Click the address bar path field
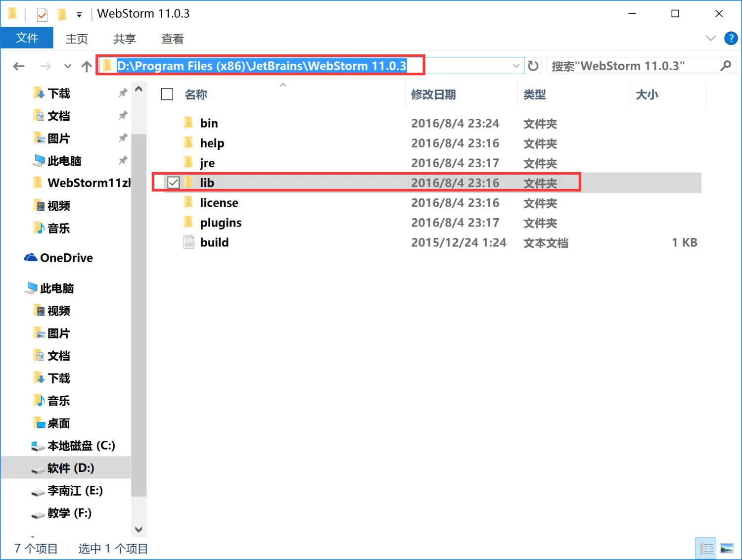 click(x=312, y=66)
